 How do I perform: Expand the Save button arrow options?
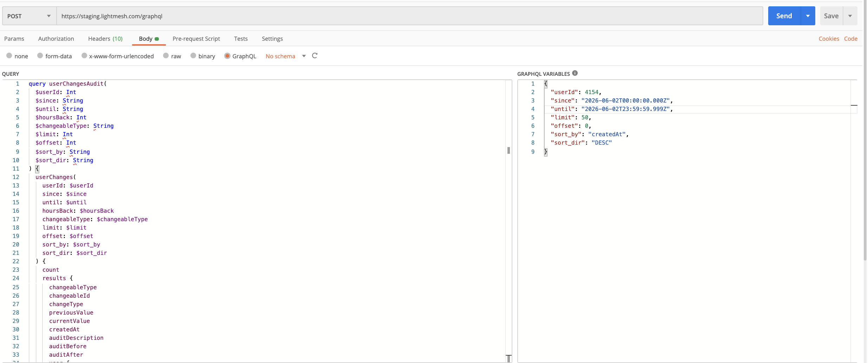point(850,16)
